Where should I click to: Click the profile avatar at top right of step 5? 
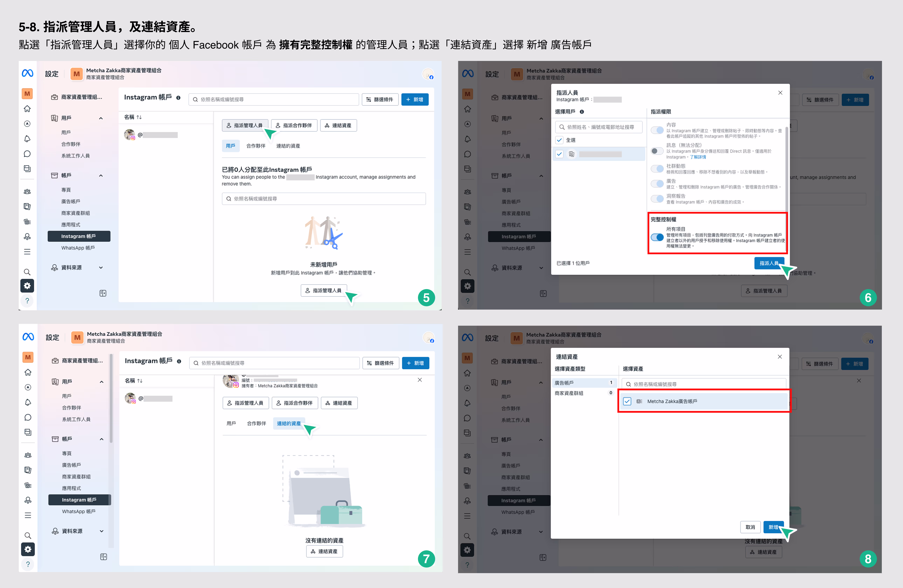tap(428, 74)
